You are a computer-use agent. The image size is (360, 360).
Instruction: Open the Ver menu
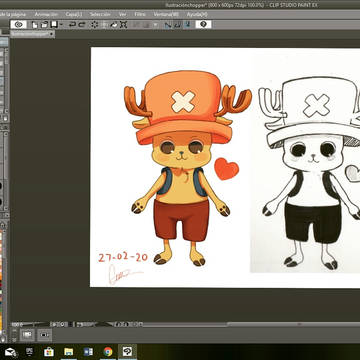[122, 14]
